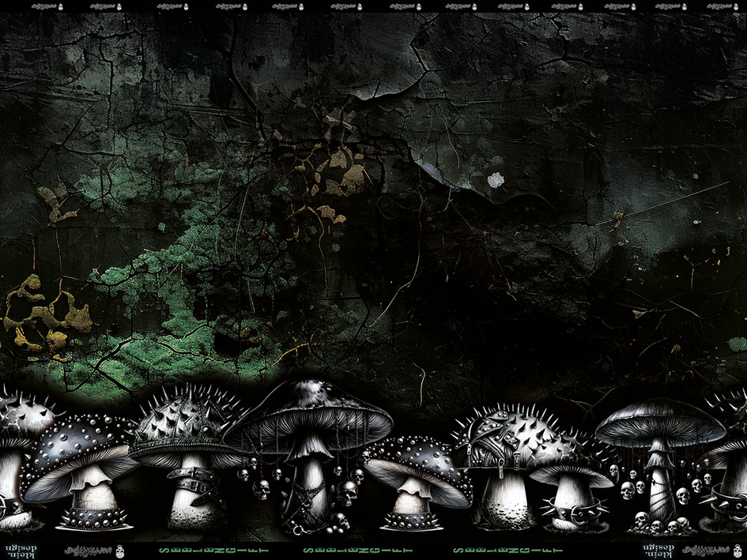747x560 pixels.
Task: Click the klein design logo at bottom right
Action: (659, 547)
